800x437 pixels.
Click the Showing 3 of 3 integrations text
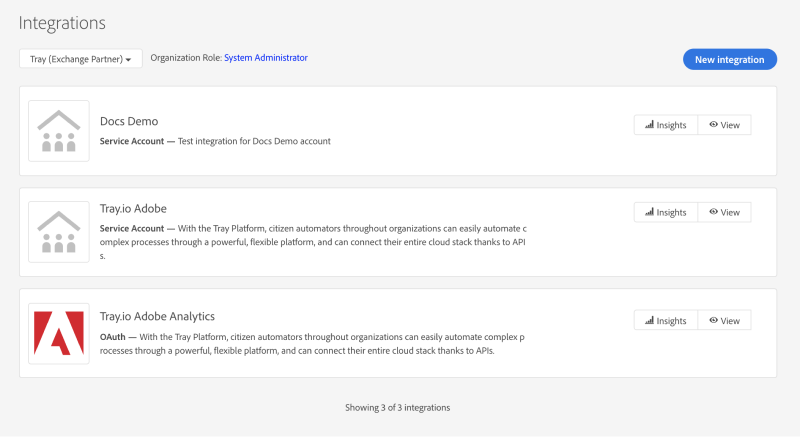point(398,407)
